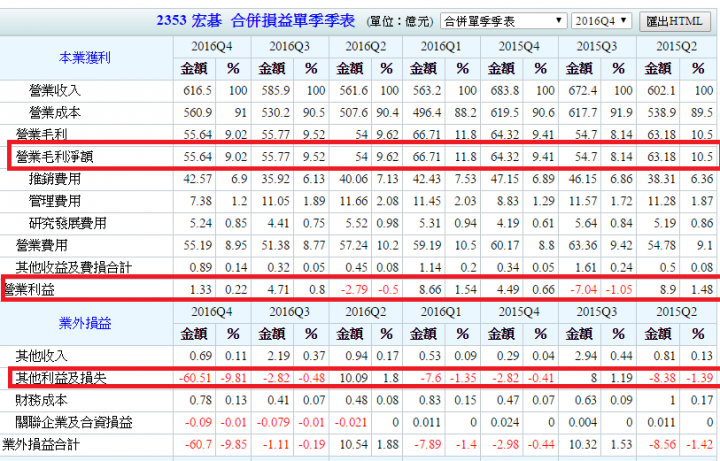Click the 55.19 operating expense value
720x461 pixels.
pos(197,245)
